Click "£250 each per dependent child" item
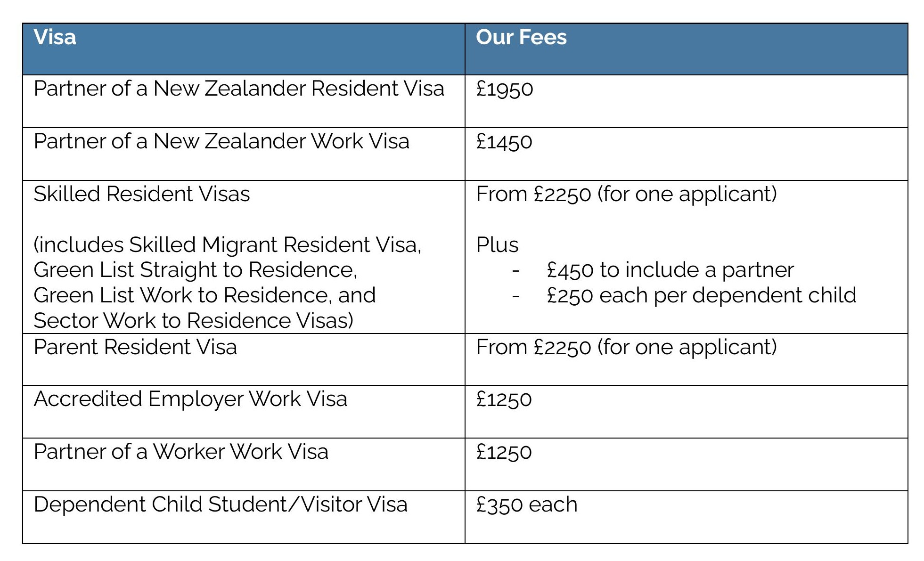Viewport: 924px width, 561px height. (x=701, y=295)
